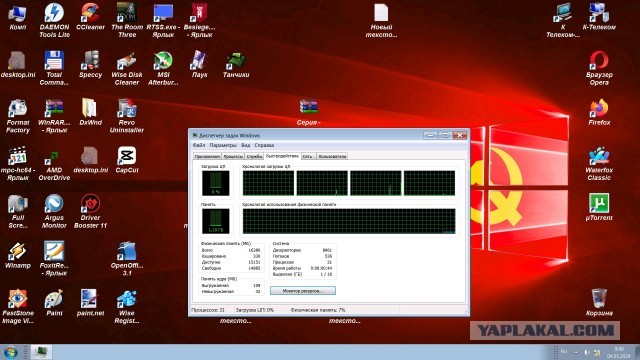Screen dimensions: 640x360
Task: Select the MSI Afterburner icon
Action: pos(163,68)
